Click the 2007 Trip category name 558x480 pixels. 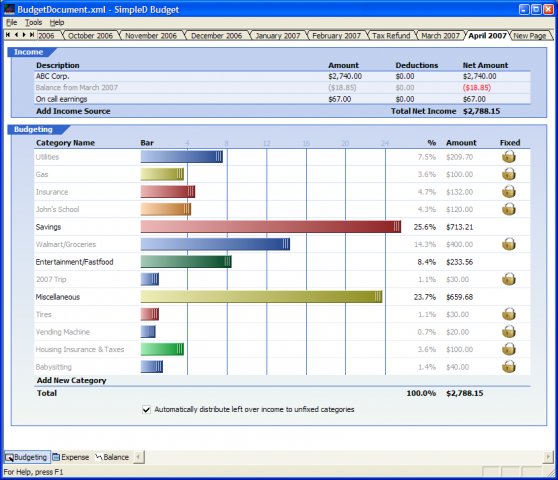coord(51,279)
